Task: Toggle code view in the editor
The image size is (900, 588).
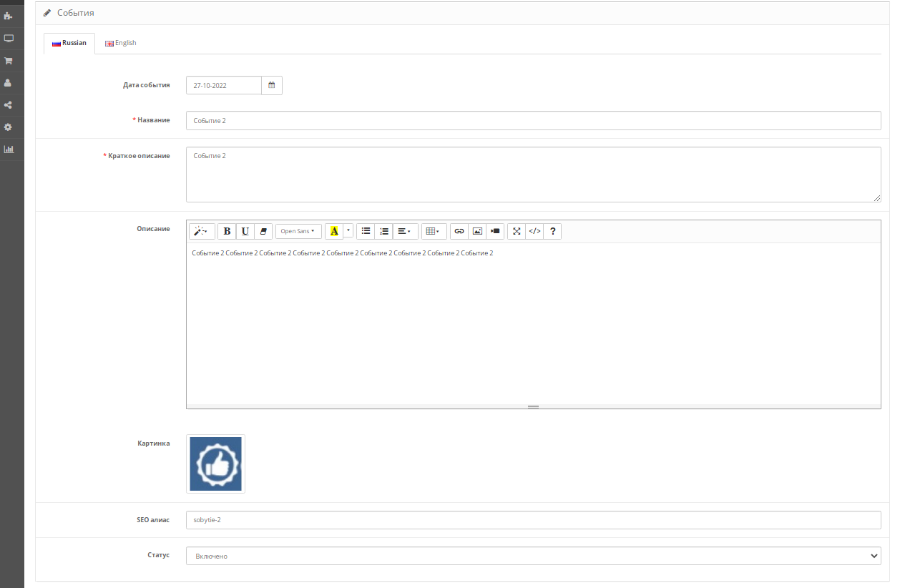Action: tap(534, 231)
